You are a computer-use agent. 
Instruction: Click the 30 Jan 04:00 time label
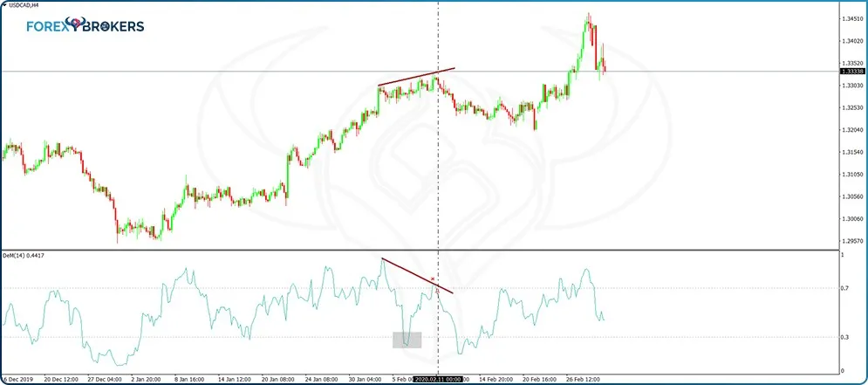point(364,380)
